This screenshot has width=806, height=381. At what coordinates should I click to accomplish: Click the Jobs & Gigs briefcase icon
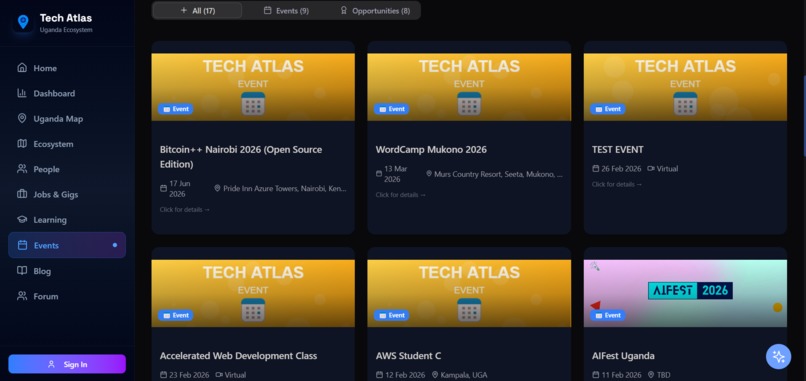(22, 194)
